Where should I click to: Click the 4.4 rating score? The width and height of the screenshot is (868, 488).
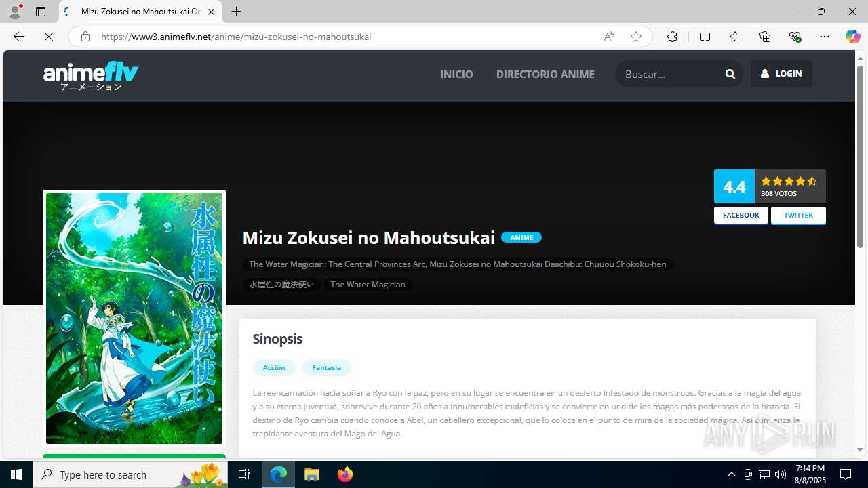[x=734, y=186]
